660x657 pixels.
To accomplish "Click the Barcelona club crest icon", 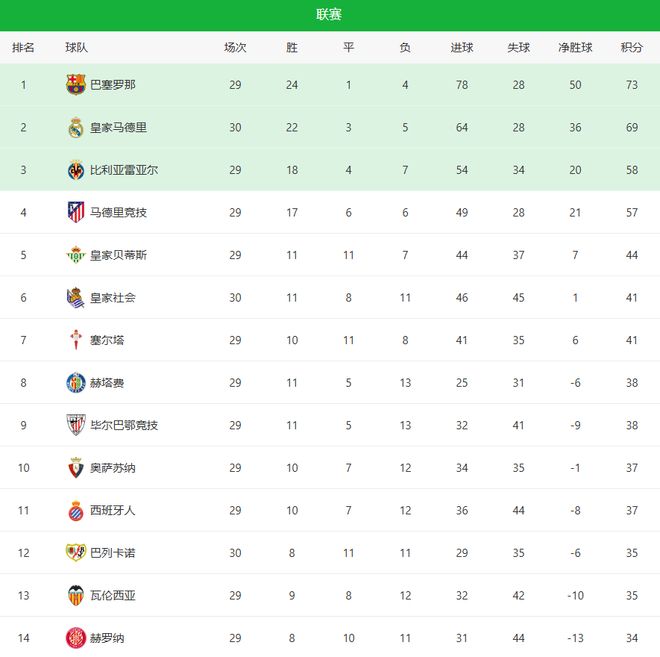I will pyautogui.click(x=76, y=85).
